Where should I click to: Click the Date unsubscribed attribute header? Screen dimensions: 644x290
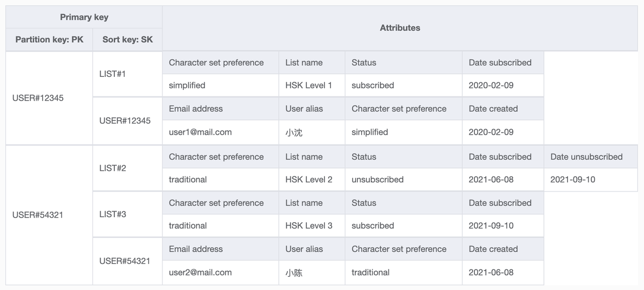[x=586, y=157]
